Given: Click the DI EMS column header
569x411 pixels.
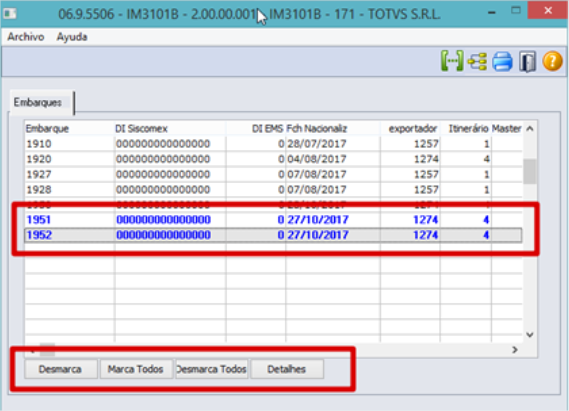Looking at the screenshot, I should click(255, 128).
